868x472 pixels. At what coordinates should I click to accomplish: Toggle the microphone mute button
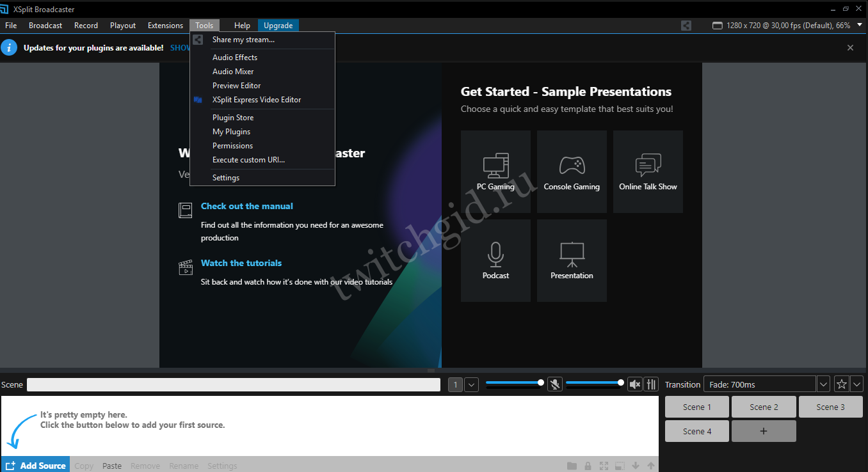(x=555, y=384)
